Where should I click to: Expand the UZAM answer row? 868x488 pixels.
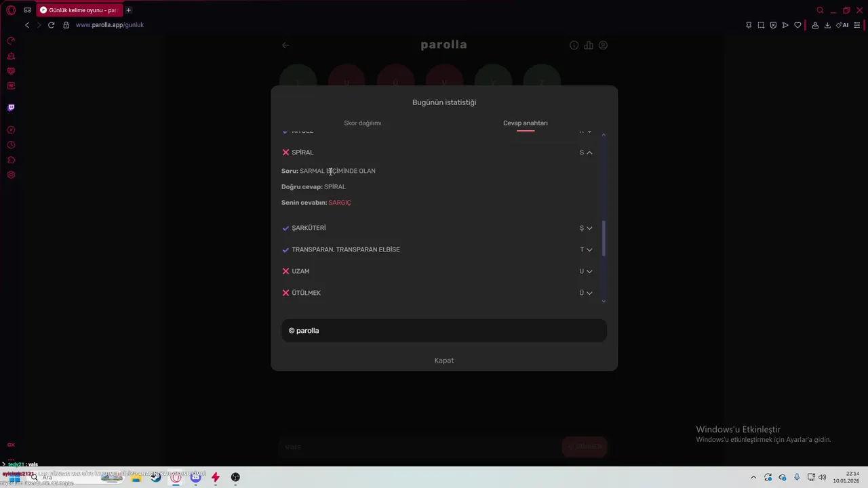589,272
